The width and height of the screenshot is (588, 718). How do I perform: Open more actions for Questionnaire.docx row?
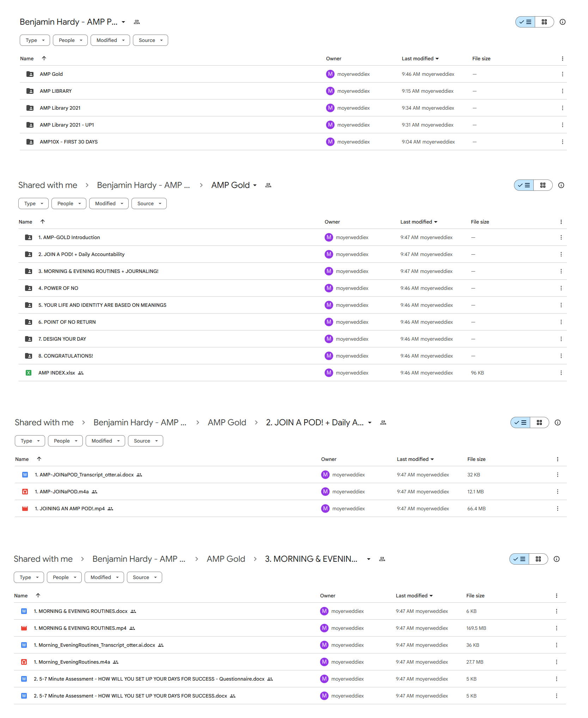[556, 679]
